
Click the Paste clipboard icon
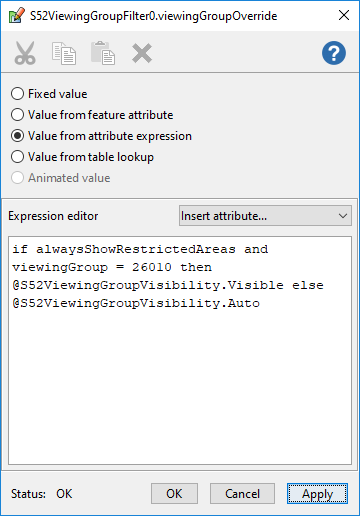103,53
